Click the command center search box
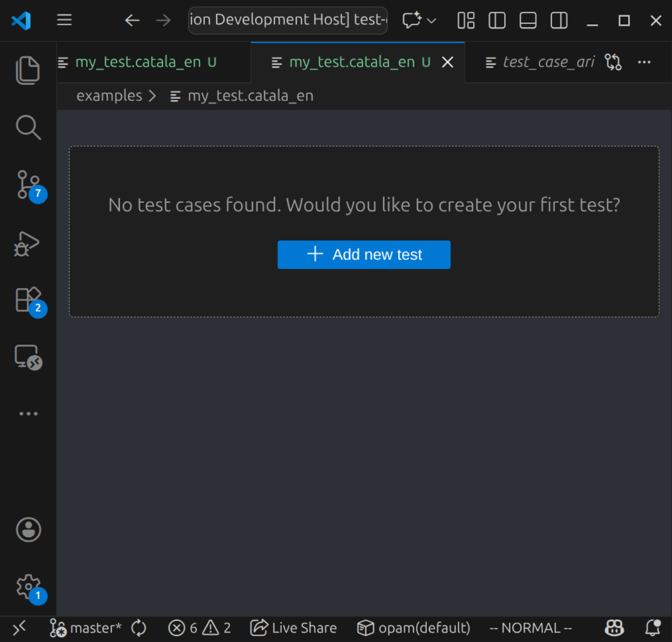The width and height of the screenshot is (672, 642). pos(288,20)
